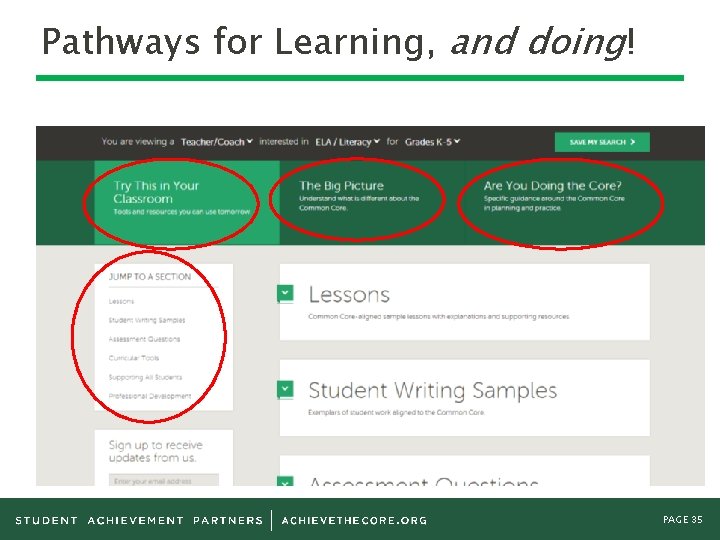Click the email address input field
The height and width of the screenshot is (540, 720).
coord(163,480)
